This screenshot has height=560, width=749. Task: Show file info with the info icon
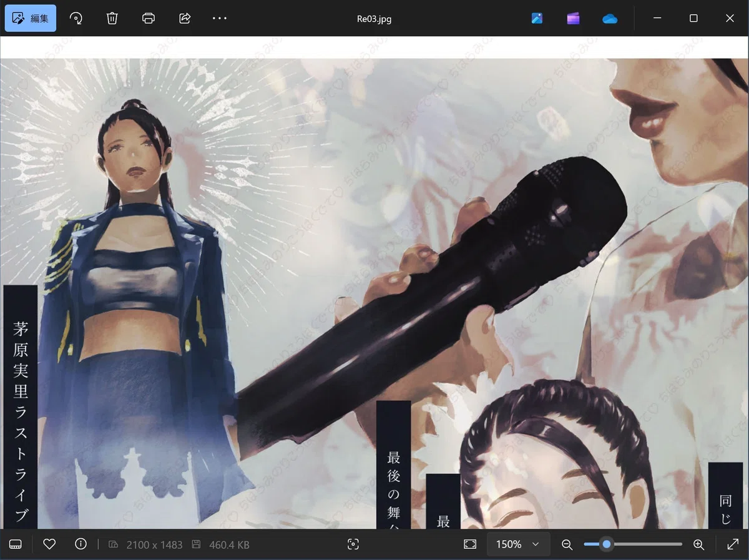pyautogui.click(x=81, y=544)
